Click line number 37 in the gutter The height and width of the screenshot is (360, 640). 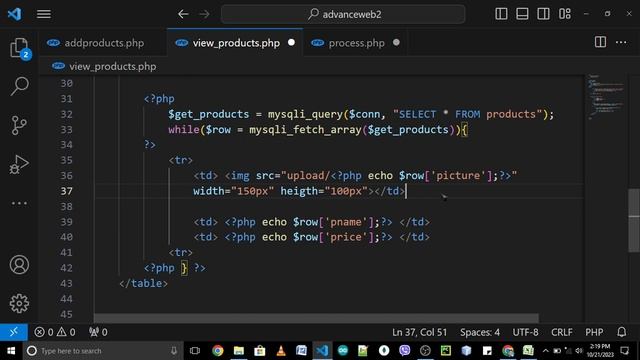click(67, 191)
